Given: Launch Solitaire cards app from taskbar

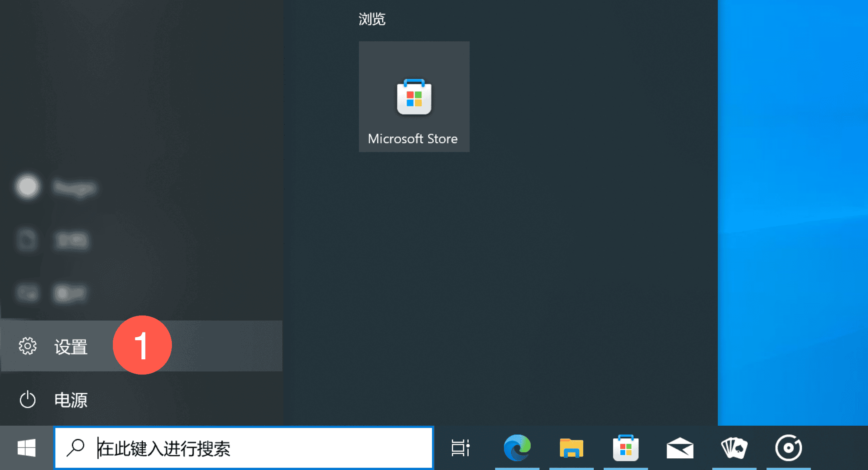Looking at the screenshot, I should coord(734,448).
